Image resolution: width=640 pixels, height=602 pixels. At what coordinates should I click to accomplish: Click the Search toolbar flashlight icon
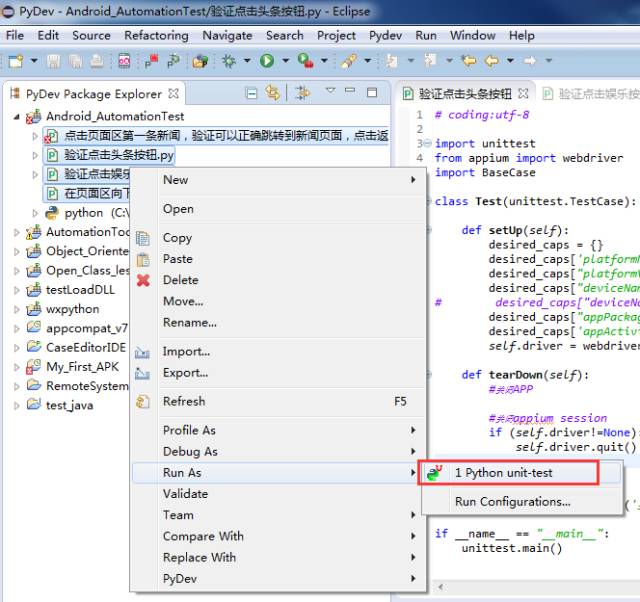click(349, 61)
